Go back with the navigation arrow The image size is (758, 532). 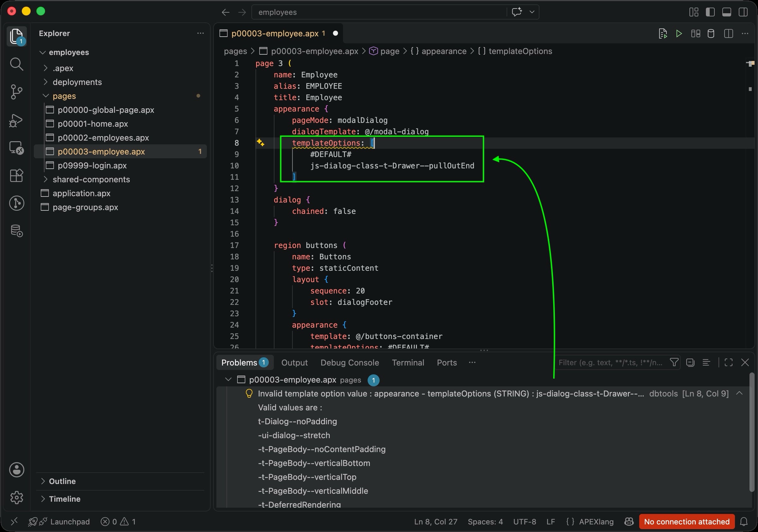point(226,12)
